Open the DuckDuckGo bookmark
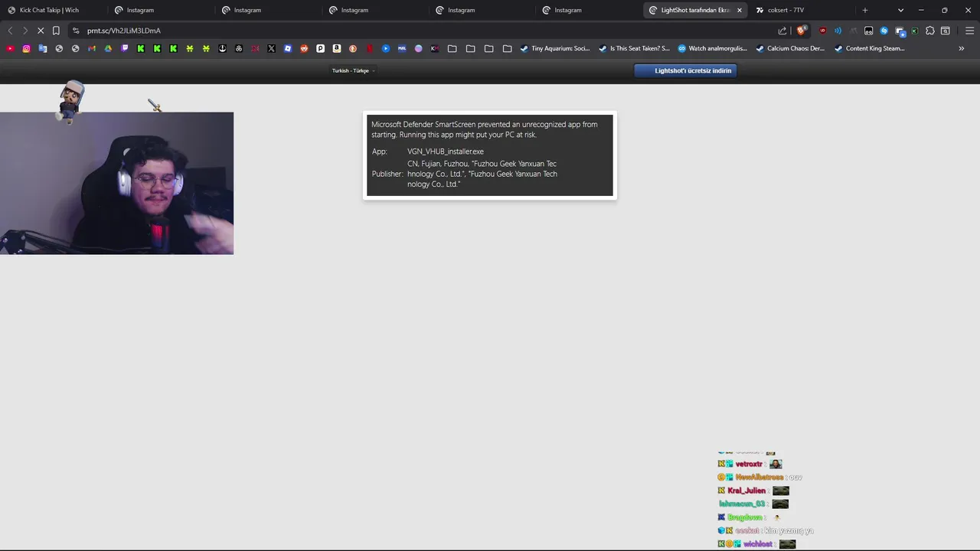This screenshot has width=980, height=551. click(353, 48)
